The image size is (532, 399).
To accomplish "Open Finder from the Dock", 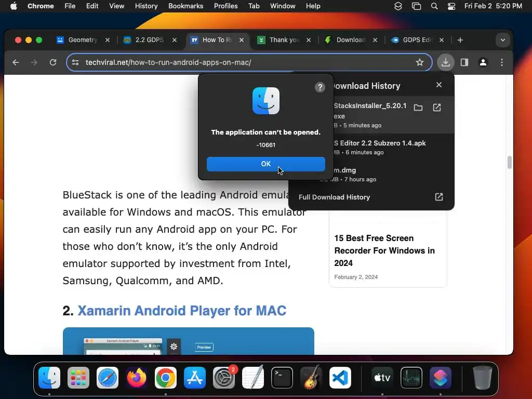I will (49, 378).
